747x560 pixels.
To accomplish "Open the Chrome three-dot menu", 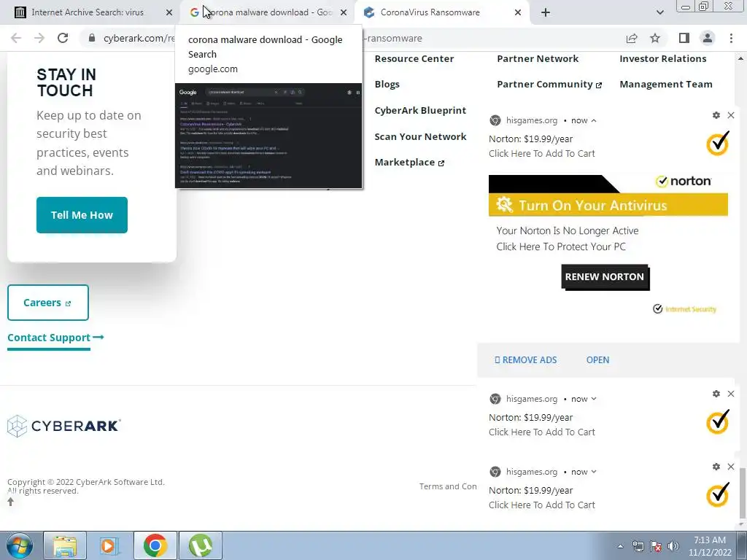I will 731,38.
